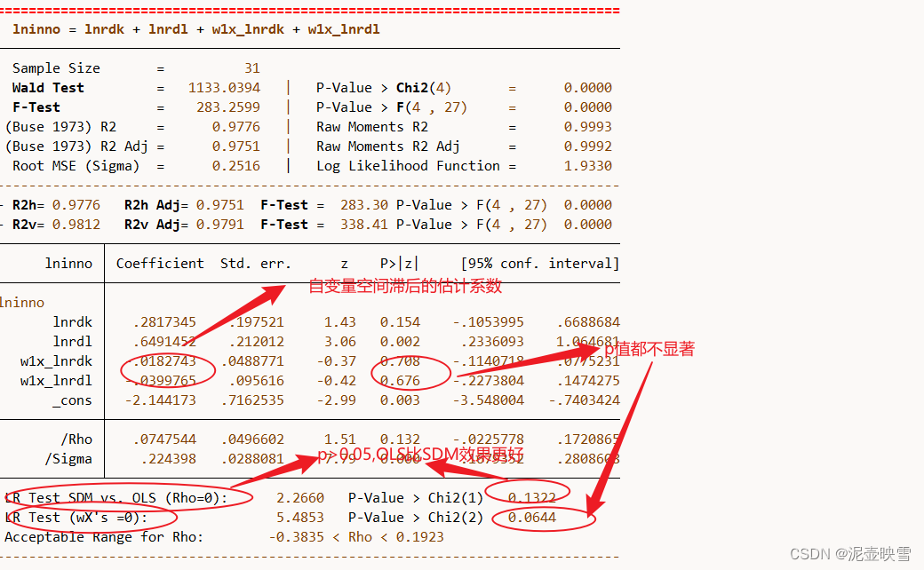Click the _cons coefficient -2.144173

pyautogui.click(x=160, y=400)
